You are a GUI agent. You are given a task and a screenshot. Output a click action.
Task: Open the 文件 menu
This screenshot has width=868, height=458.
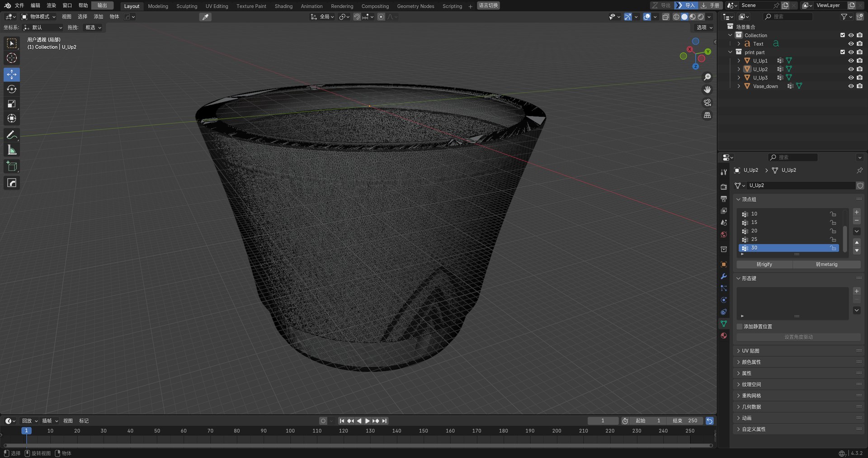click(19, 5)
